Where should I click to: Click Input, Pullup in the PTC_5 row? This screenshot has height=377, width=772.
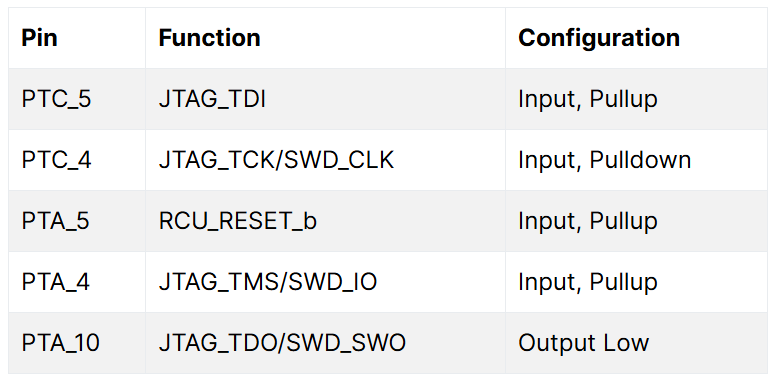[587, 99]
